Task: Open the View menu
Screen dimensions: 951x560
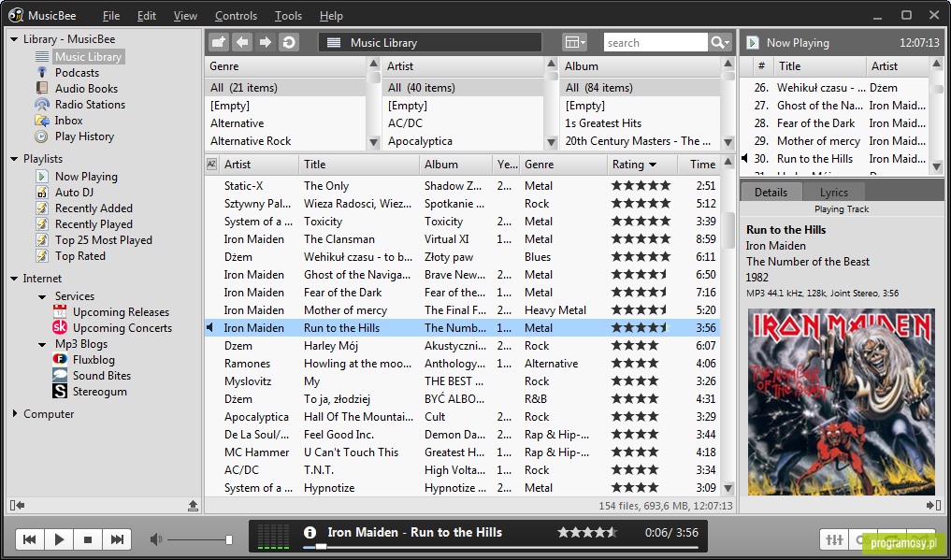Action: [x=185, y=16]
